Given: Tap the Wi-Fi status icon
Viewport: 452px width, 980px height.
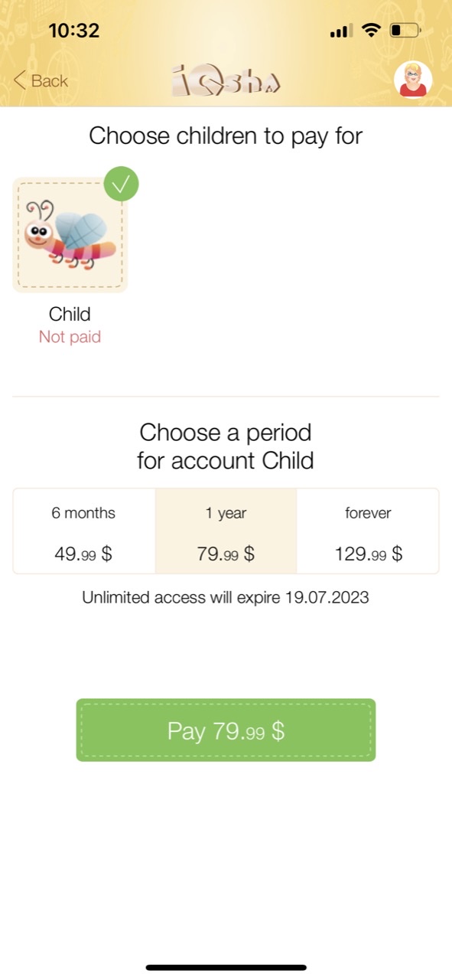Looking at the screenshot, I should 372,31.
